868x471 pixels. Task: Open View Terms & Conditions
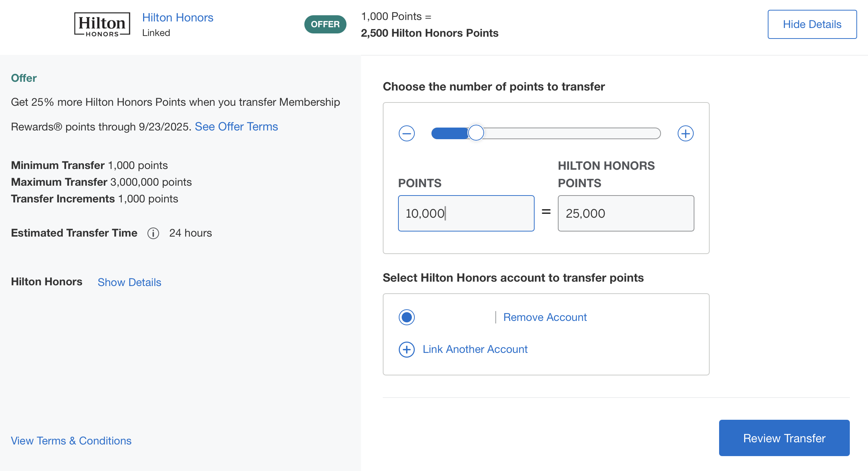[x=71, y=441]
